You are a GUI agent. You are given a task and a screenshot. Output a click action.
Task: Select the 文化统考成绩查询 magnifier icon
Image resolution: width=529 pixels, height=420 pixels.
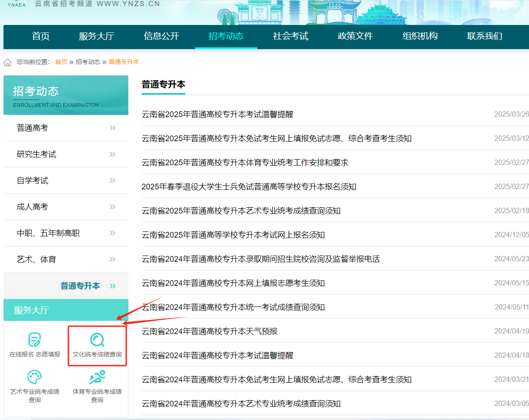(x=97, y=340)
